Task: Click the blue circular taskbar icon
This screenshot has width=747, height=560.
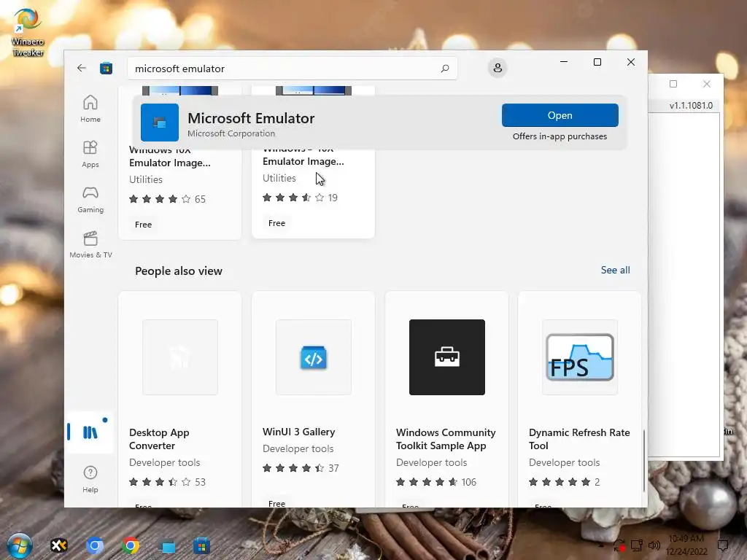Action: click(x=95, y=545)
